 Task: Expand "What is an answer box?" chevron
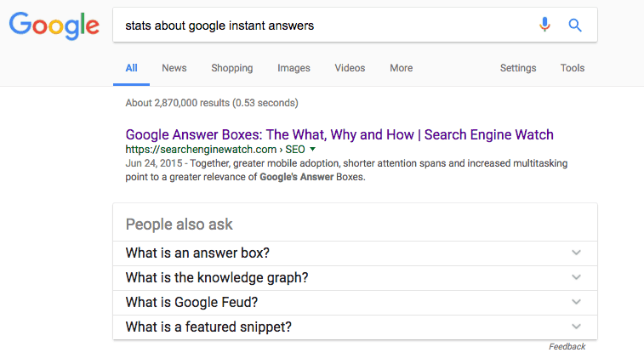[576, 253]
